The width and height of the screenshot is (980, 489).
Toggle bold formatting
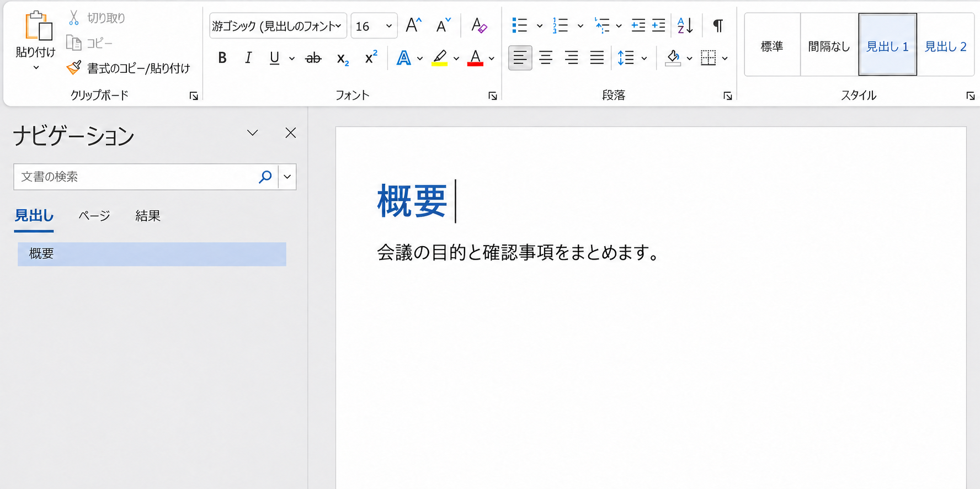222,57
